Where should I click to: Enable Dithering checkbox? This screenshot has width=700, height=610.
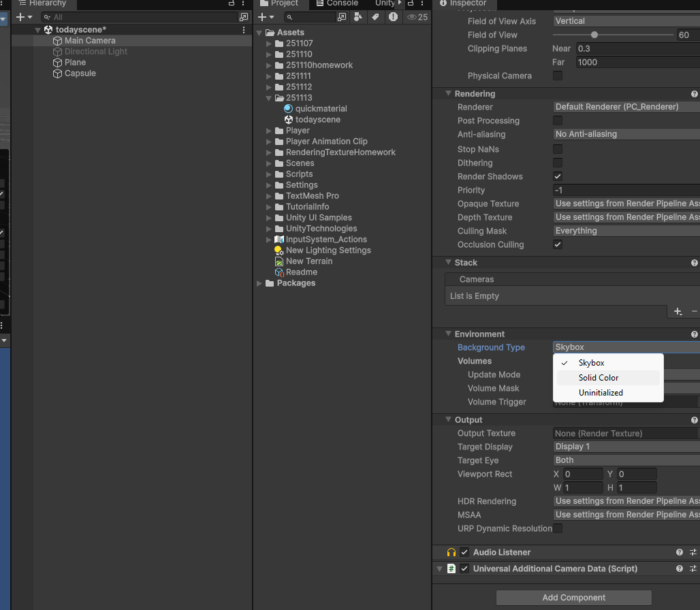[x=558, y=163]
